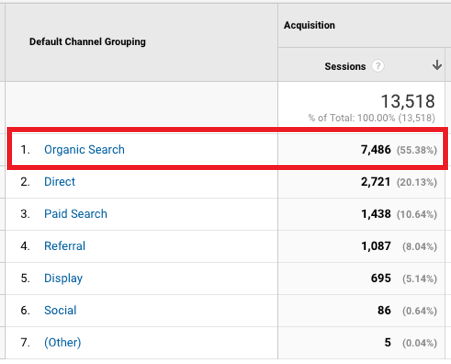This screenshot has width=451, height=364.
Task: Select Social sessions value 86
Action: tap(384, 311)
